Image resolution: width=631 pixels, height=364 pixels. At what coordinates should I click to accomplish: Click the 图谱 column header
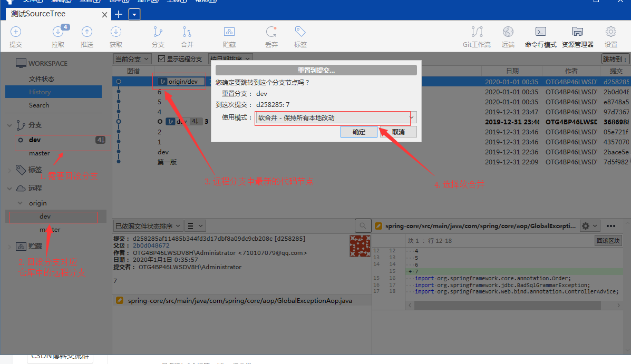133,71
